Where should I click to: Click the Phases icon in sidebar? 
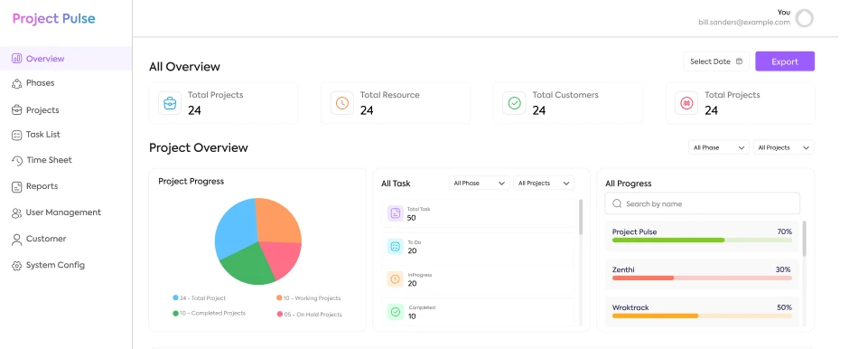click(16, 83)
